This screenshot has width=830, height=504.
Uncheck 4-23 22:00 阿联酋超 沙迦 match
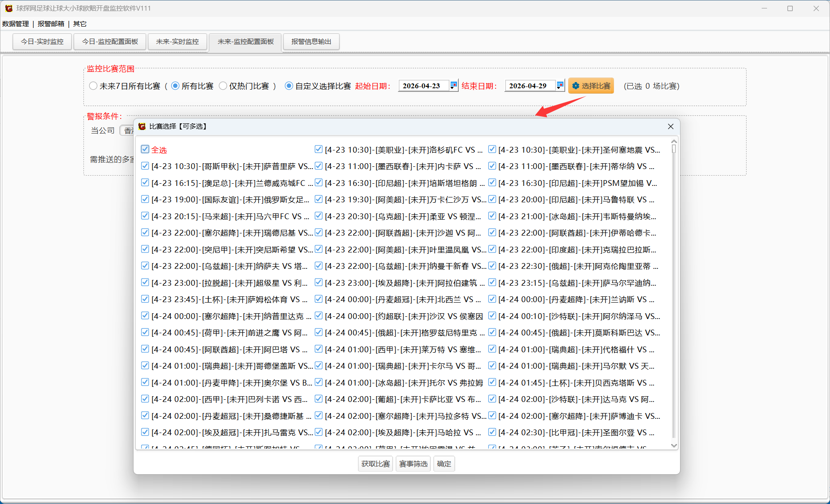(x=319, y=232)
